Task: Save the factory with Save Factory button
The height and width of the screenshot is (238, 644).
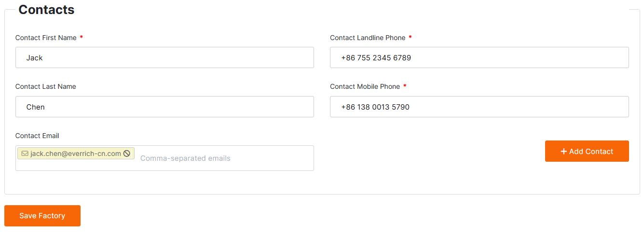Action: click(x=42, y=216)
